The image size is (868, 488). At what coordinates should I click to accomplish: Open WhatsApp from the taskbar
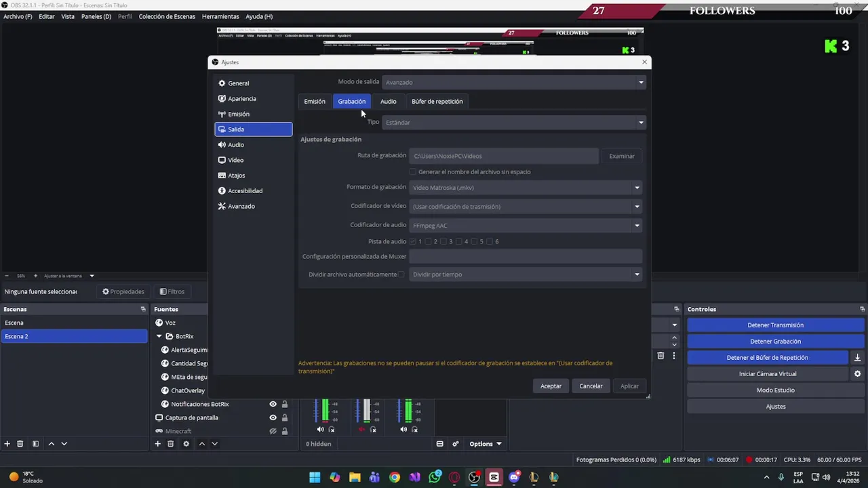(435, 477)
